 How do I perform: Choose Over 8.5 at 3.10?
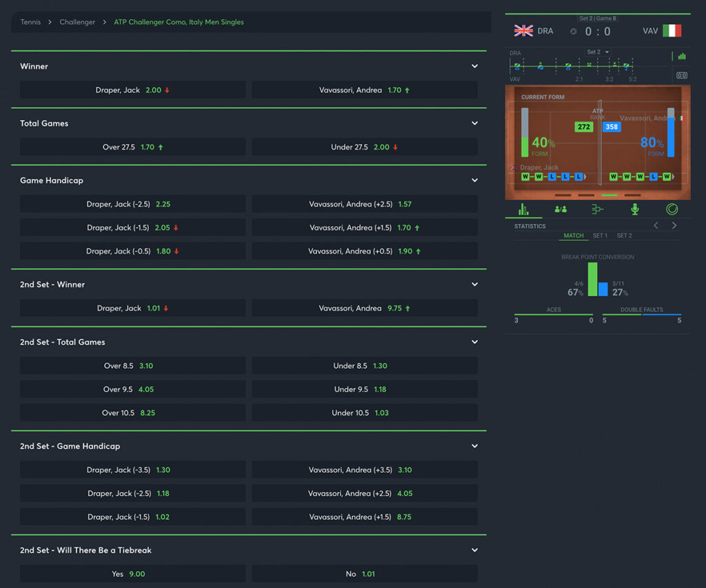[133, 366]
